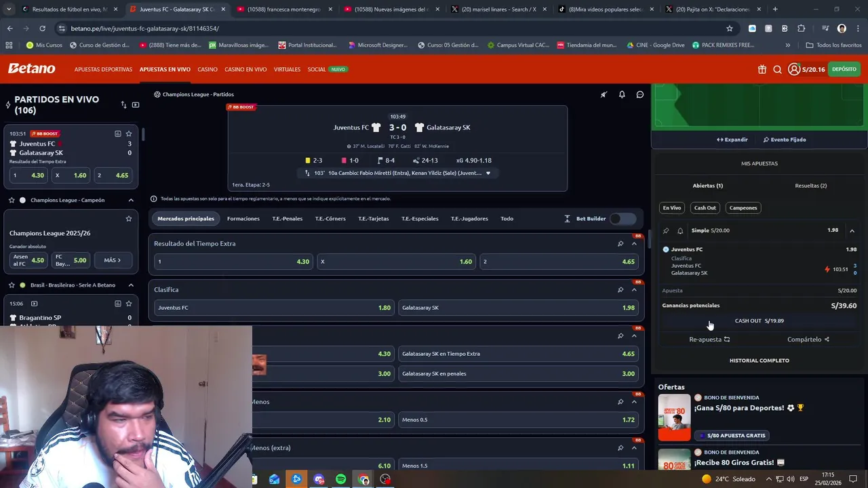This screenshot has height=488, width=868.
Task: Filter bets by En Vivo chip
Action: 672,208
